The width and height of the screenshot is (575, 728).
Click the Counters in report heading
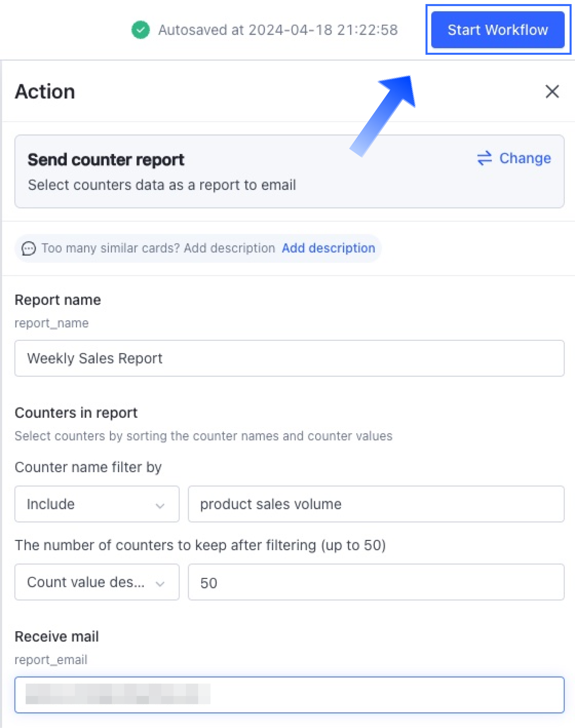(76, 413)
